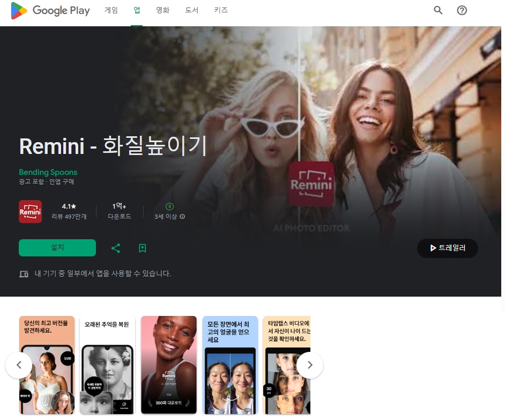This screenshot has width=505, height=420.
Task: Click the Remini app icon beside rating
Action: tap(30, 211)
